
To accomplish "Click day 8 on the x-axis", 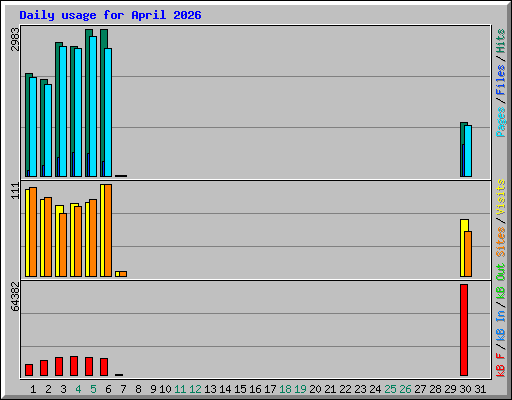I will pyautogui.click(x=138, y=389).
